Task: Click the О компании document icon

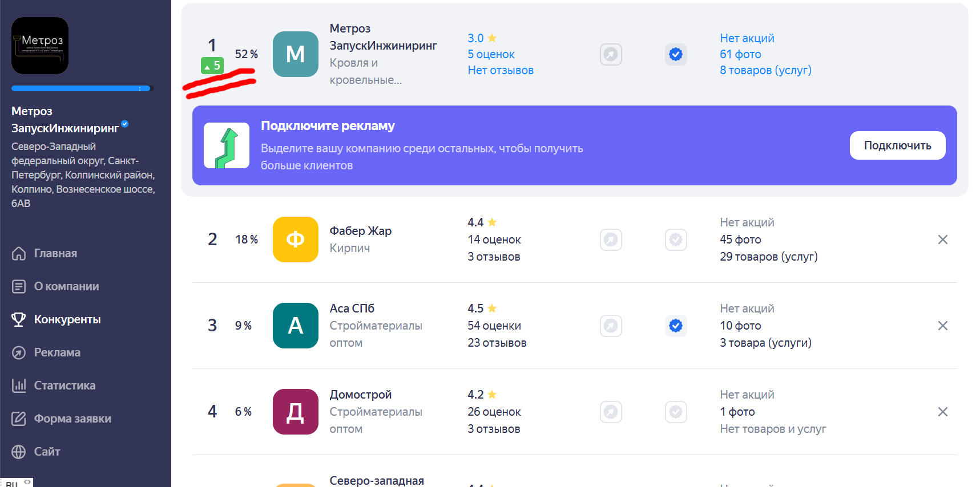Action: point(19,286)
